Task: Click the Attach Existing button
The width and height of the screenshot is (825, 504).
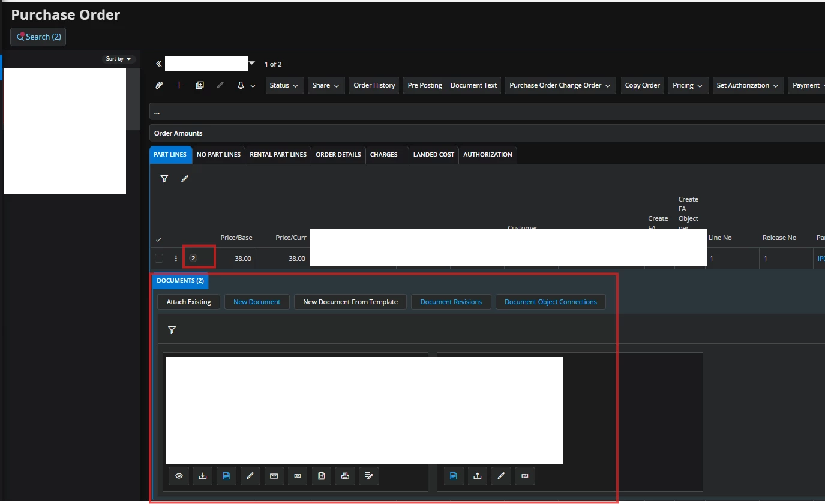Action: tap(188, 302)
